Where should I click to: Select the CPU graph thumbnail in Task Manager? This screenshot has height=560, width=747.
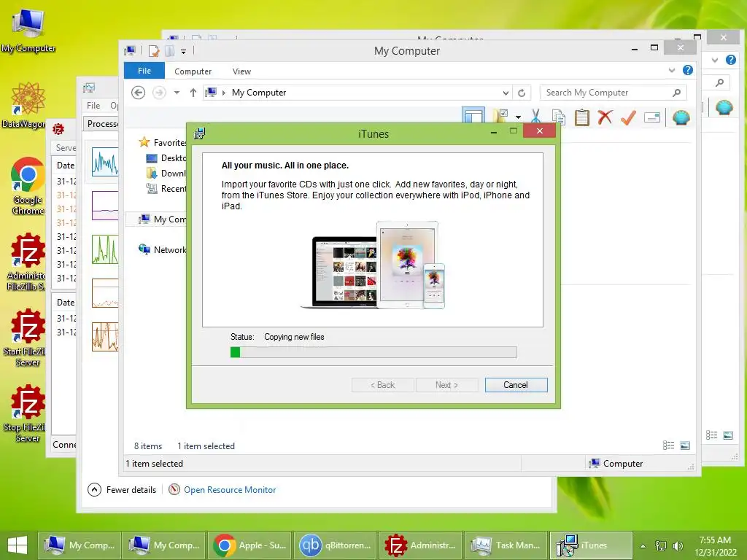[105, 161]
